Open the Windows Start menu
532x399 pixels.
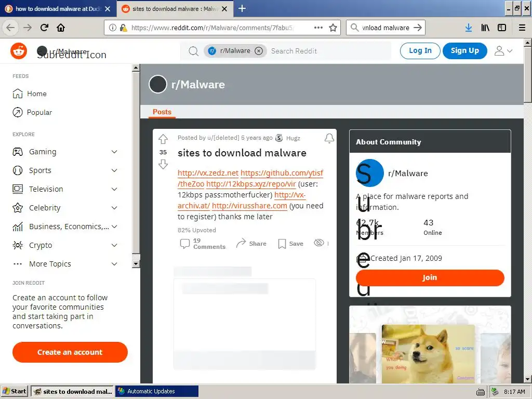pos(15,391)
